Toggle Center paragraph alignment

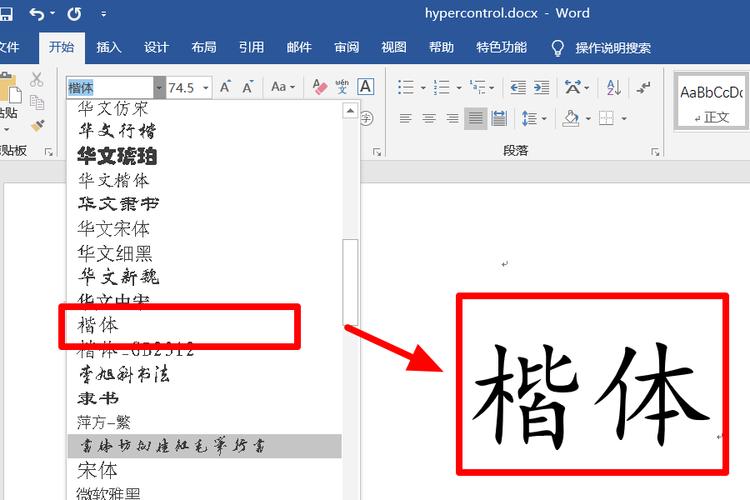pyautogui.click(x=429, y=118)
